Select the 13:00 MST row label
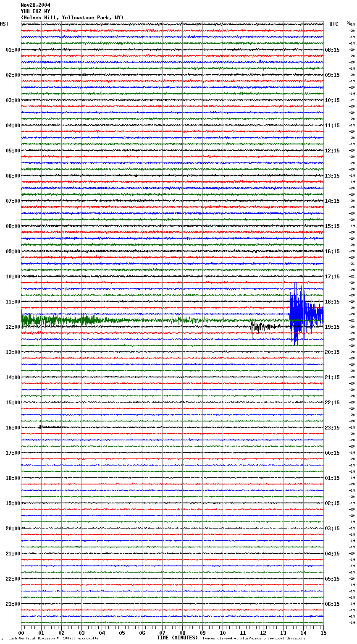This screenshot has height=644, width=357. 13,352
